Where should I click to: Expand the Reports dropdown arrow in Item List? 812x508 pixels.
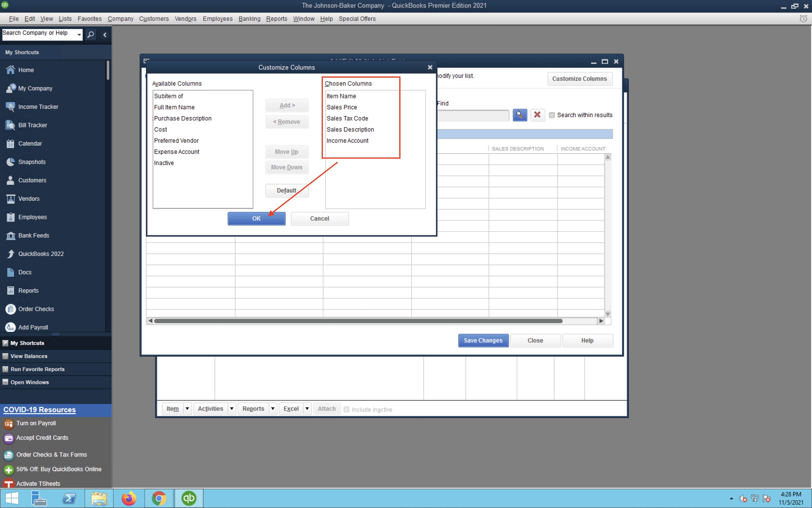click(273, 409)
